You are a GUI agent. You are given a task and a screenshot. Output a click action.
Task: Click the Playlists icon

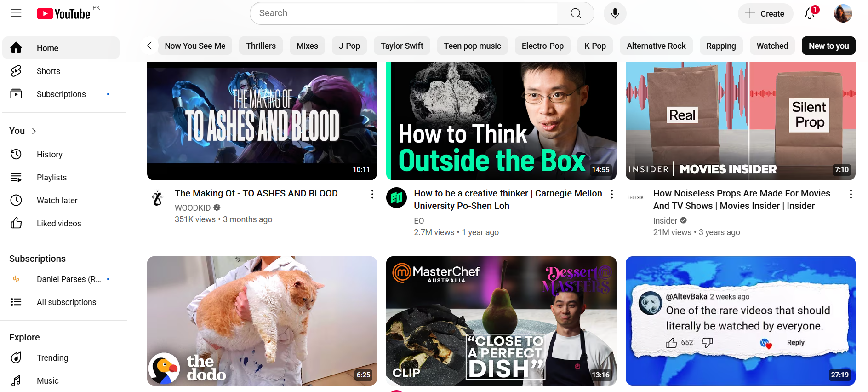coord(16,177)
